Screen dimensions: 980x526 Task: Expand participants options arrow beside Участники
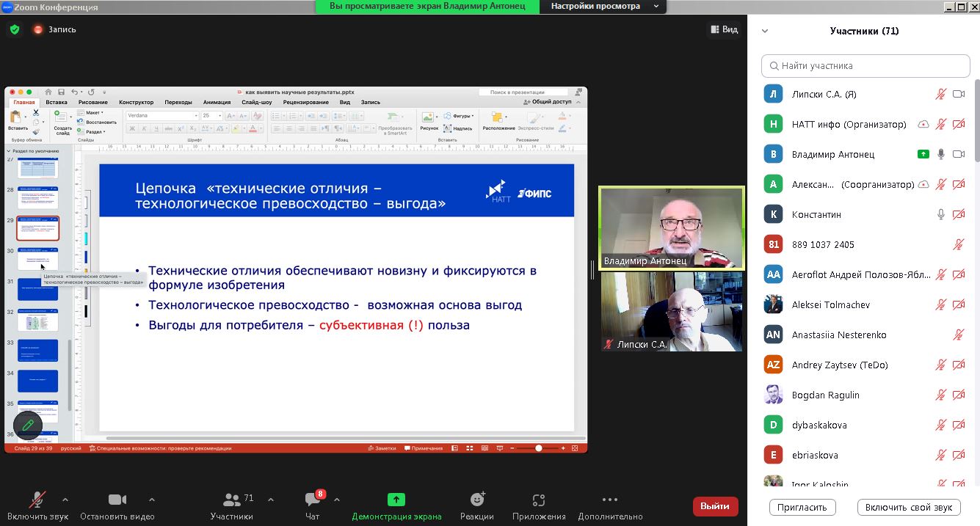point(271,500)
